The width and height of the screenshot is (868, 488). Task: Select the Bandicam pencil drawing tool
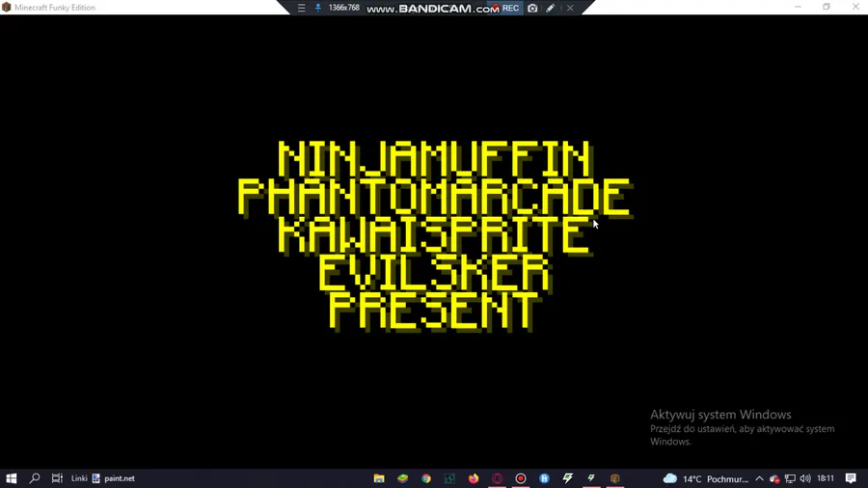tap(551, 8)
